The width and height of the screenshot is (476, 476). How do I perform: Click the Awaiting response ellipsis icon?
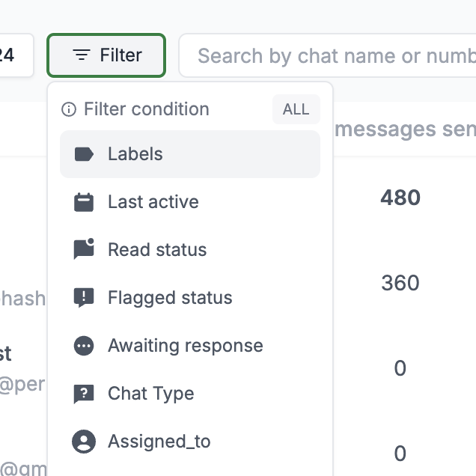coord(84,346)
